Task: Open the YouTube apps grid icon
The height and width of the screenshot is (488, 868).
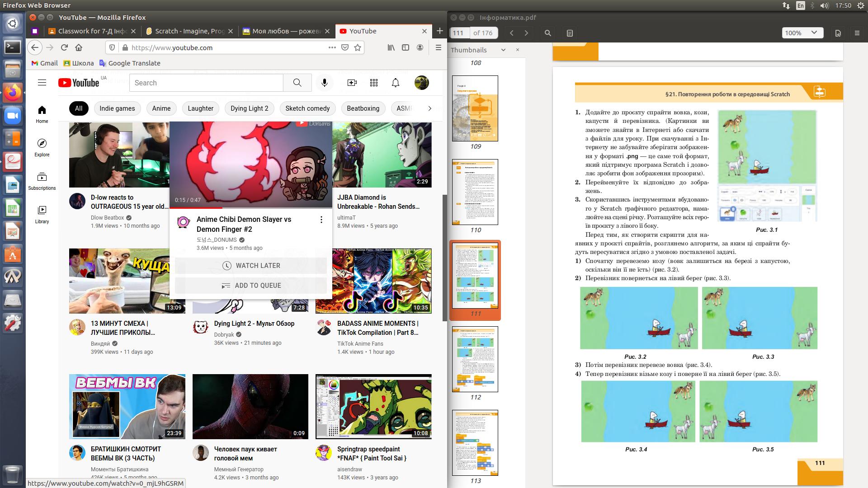Action: click(374, 83)
